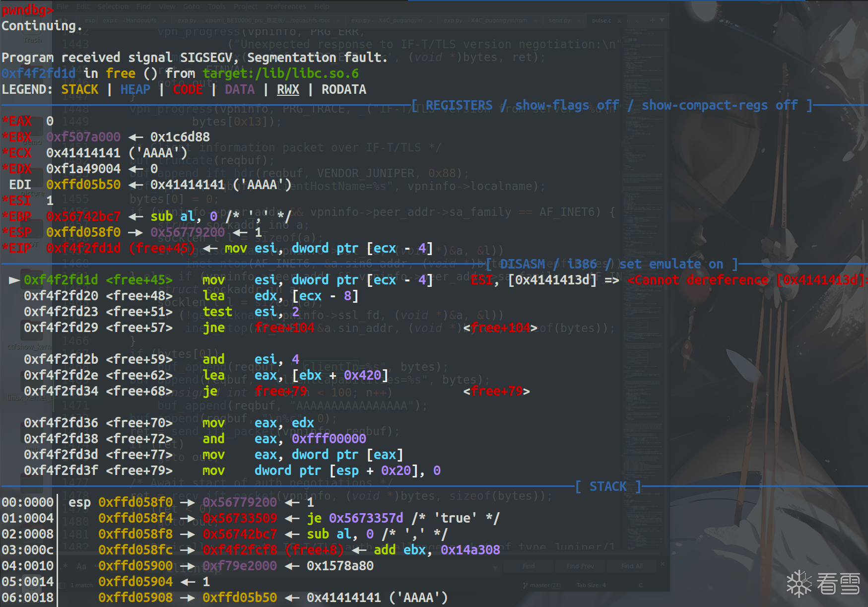Open the Tab Size: 4 selector
This screenshot has width=868, height=607.
tap(591, 586)
